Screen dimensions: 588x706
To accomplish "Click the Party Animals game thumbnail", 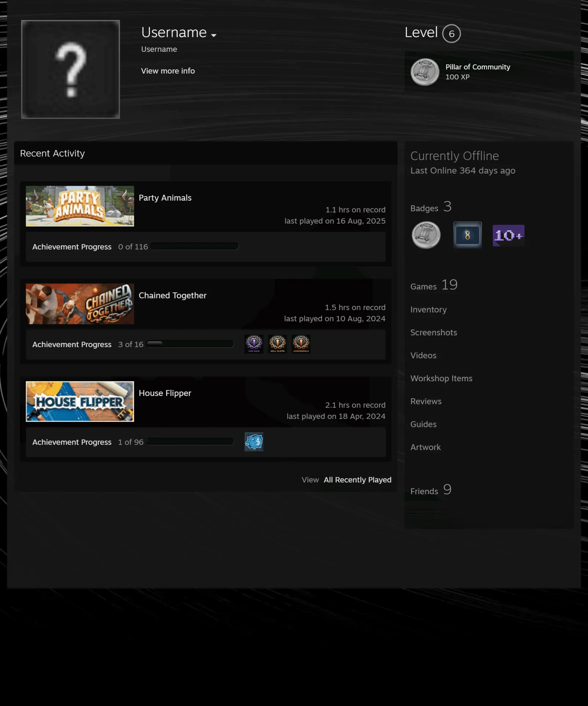I will pyautogui.click(x=80, y=206).
